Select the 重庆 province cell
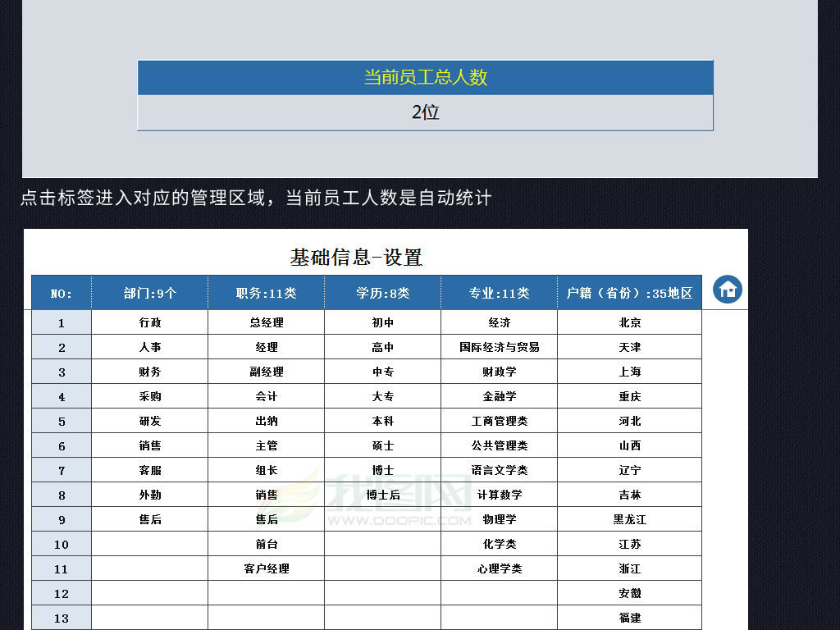Image resolution: width=840 pixels, height=630 pixels. point(629,396)
